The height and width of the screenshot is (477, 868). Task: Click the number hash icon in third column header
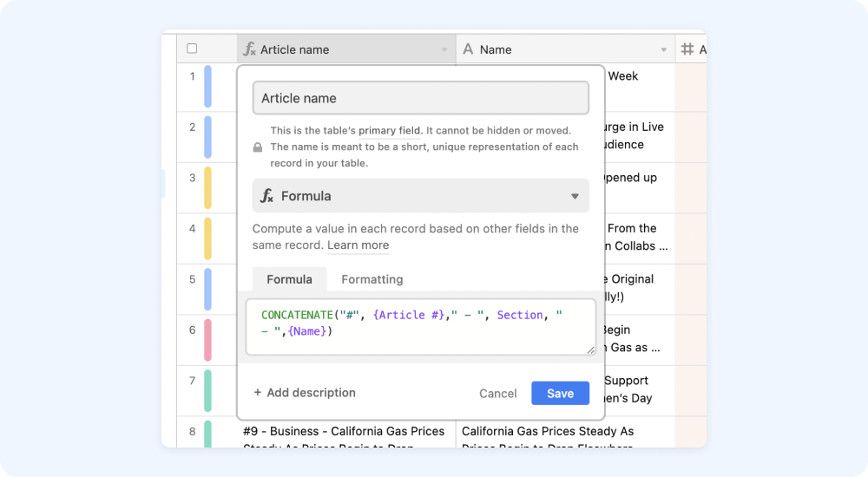coord(687,49)
